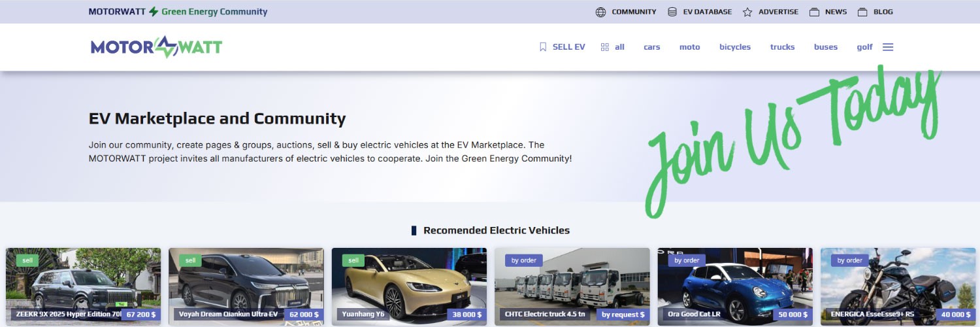Screen dimensions: 980x327
Task: Click the Blog folder icon
Action: (x=862, y=12)
